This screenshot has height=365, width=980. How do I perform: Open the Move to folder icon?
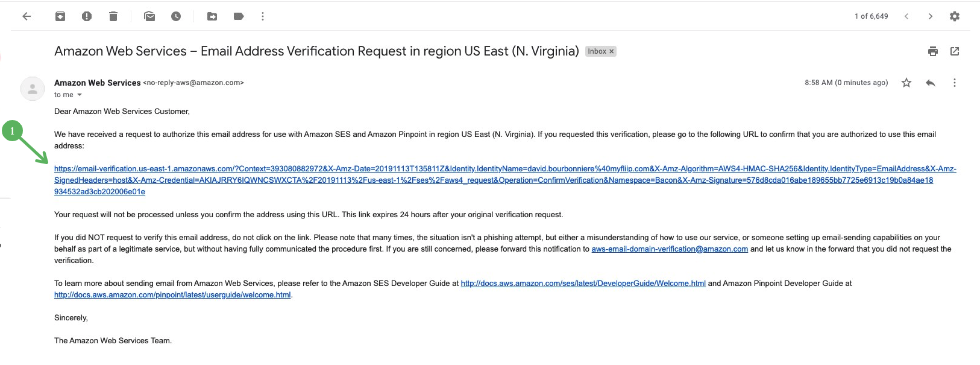point(212,16)
